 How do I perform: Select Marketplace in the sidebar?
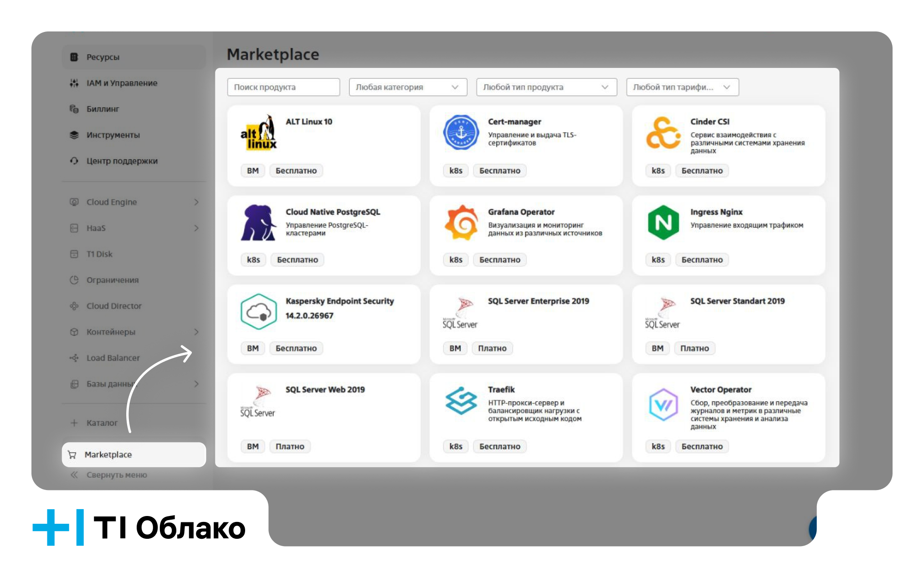[133, 454]
